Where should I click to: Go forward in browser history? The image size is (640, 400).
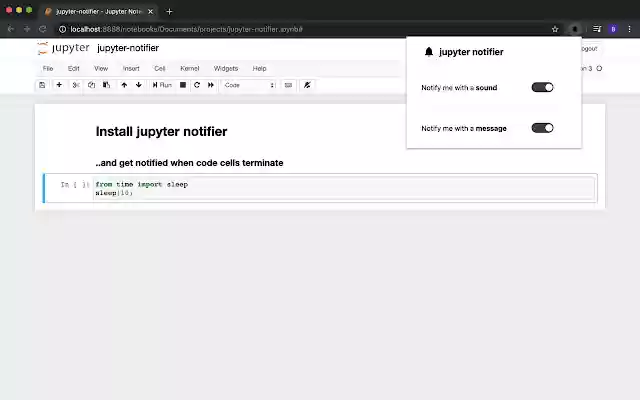(x=27, y=29)
